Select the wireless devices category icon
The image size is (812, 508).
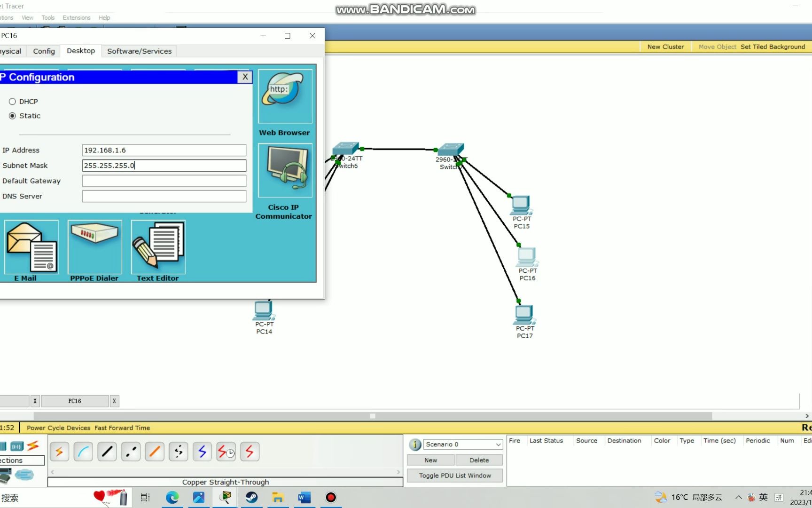(x=16, y=446)
